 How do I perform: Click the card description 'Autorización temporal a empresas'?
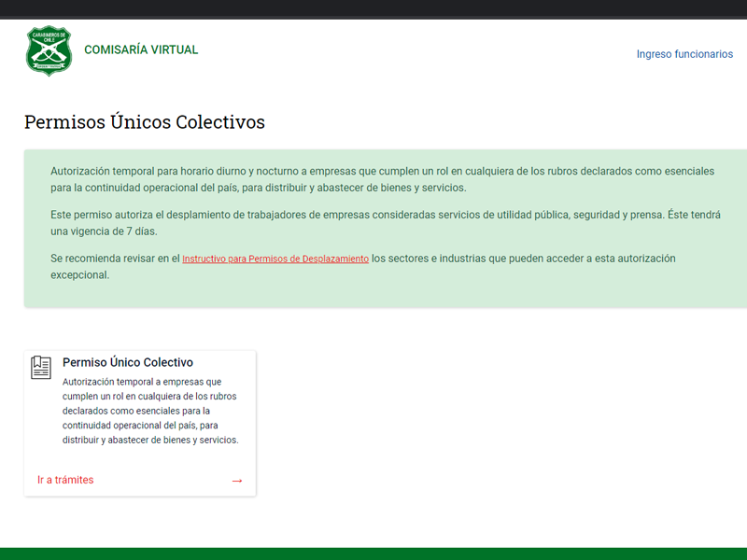150,411
